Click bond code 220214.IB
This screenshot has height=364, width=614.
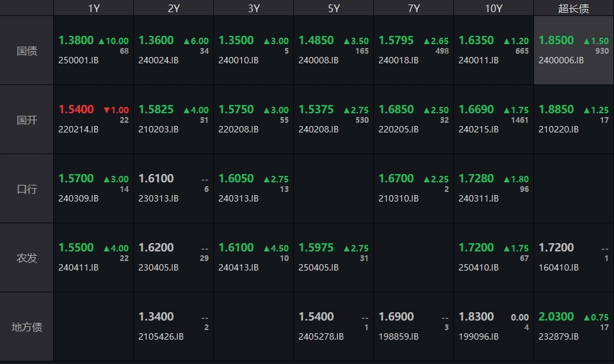pos(78,129)
